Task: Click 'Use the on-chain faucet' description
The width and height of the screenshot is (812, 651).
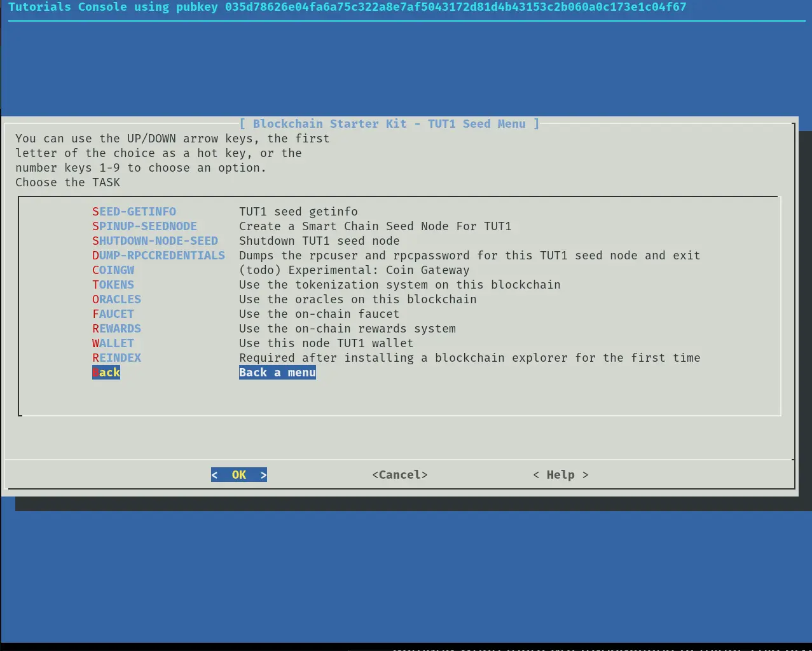Action: coord(319,314)
